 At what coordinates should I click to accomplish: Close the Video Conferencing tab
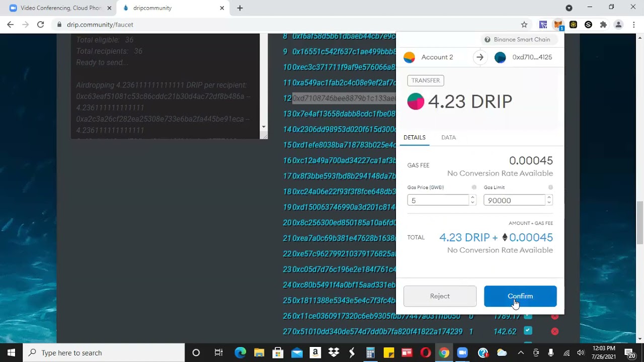click(109, 8)
